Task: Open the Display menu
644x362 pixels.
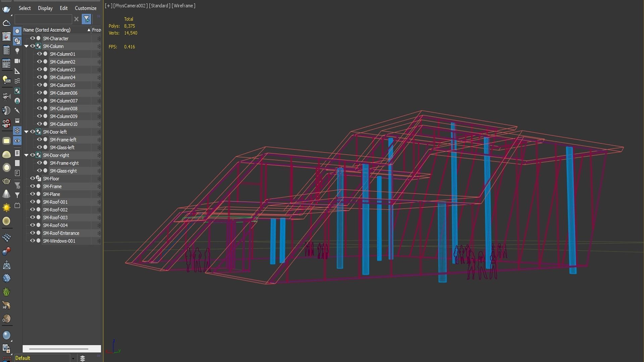Action: (45, 8)
